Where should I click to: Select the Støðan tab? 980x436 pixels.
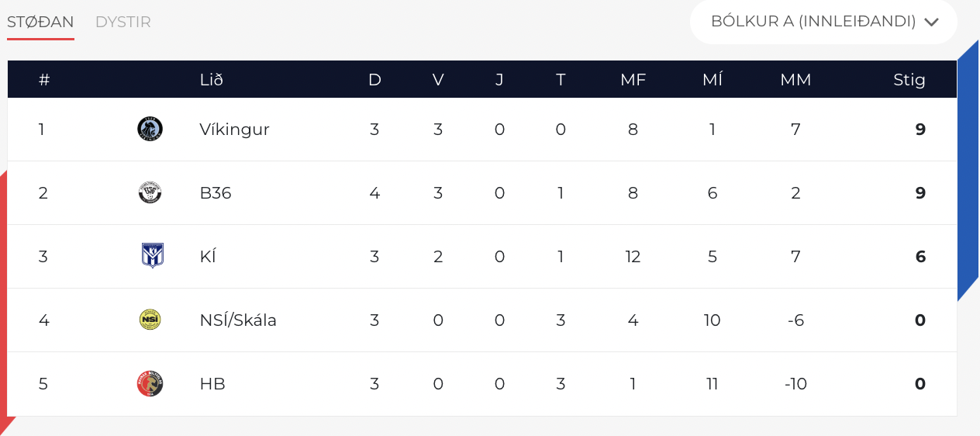pyautogui.click(x=40, y=22)
